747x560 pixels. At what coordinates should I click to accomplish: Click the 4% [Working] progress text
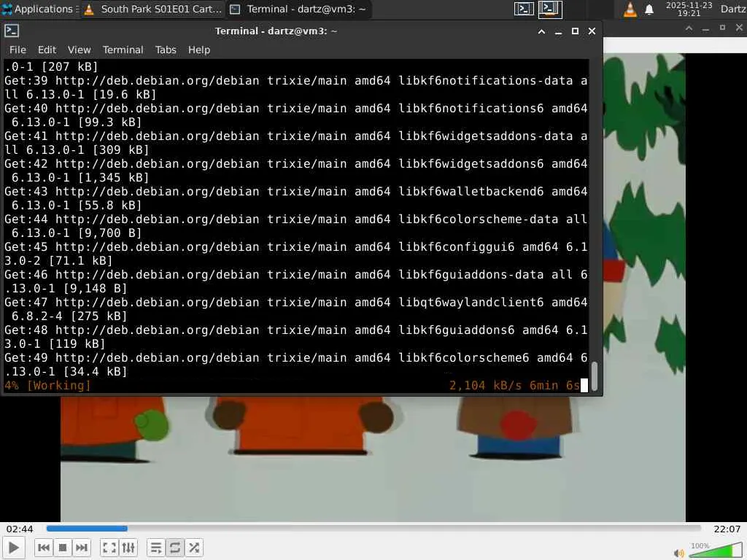pos(47,385)
